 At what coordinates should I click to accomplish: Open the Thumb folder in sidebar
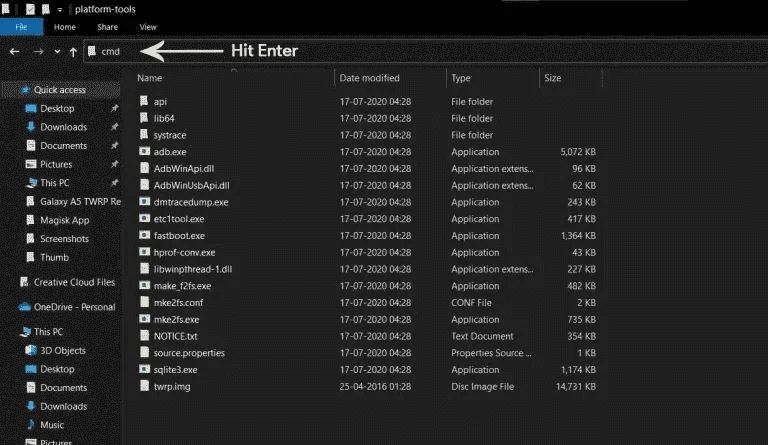(x=54, y=257)
